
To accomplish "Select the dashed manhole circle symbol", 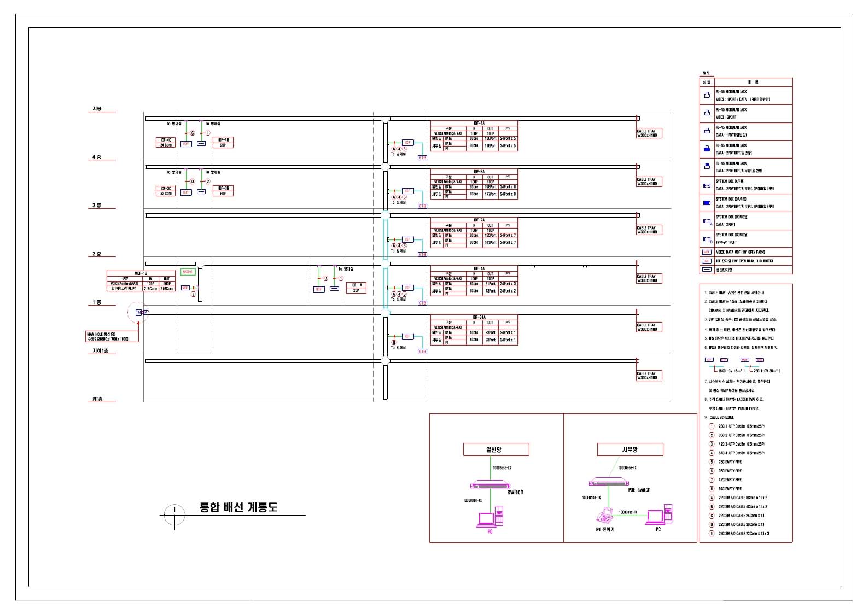I will (137, 313).
